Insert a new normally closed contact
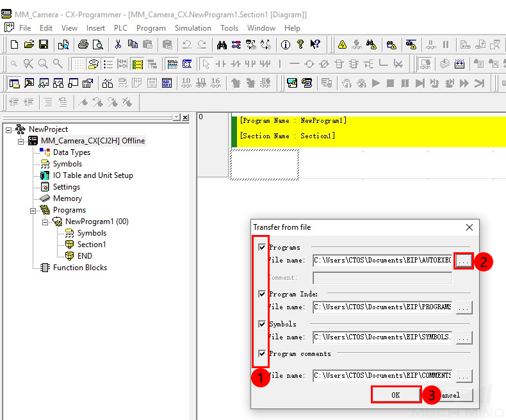Viewport: 506px width, 420px height. point(236,64)
